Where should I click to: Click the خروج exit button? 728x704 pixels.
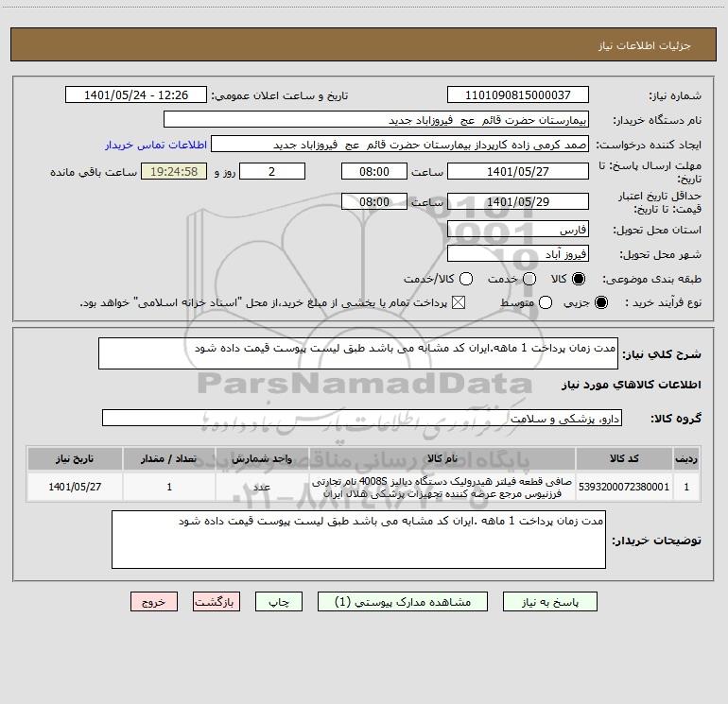(x=154, y=602)
